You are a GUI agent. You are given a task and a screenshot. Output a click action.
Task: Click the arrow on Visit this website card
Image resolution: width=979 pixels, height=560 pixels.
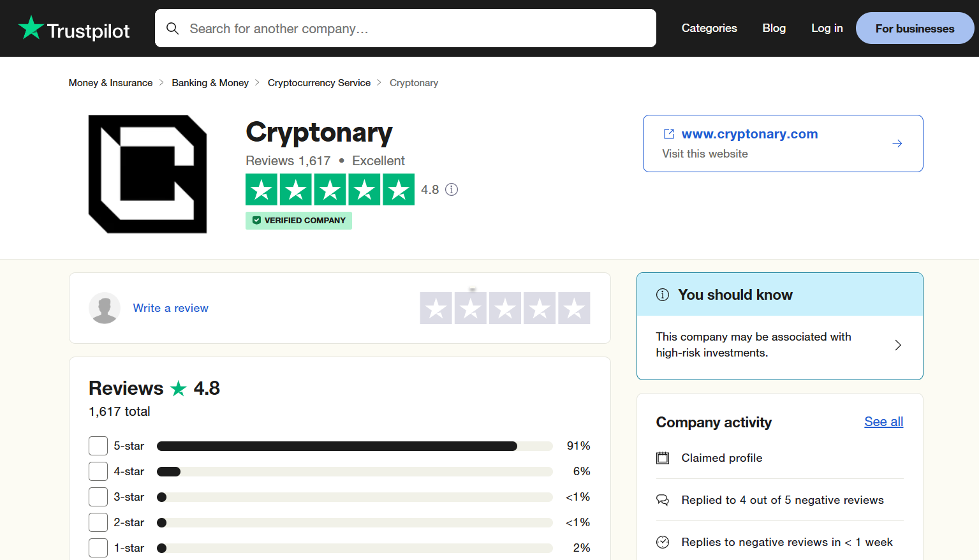click(x=897, y=144)
